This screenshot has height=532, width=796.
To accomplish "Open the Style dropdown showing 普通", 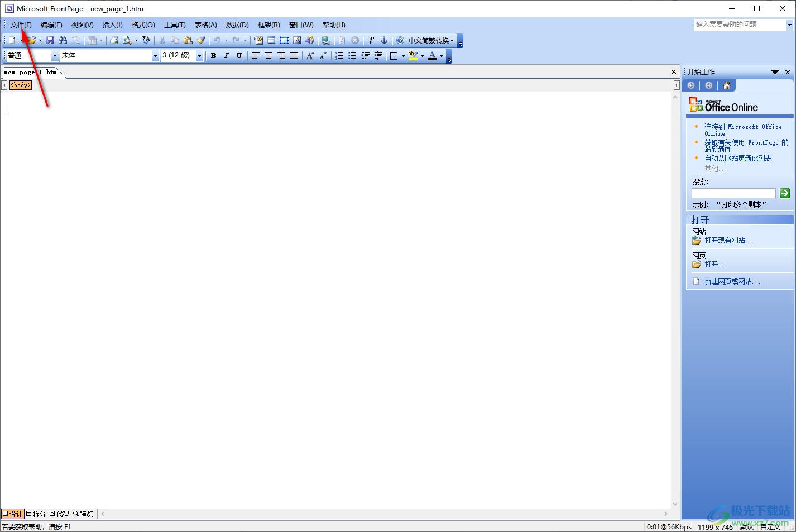I will point(55,56).
